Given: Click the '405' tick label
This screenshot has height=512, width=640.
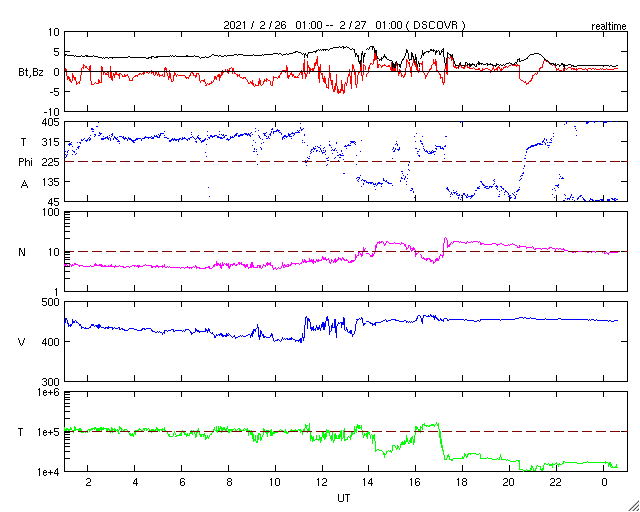Looking at the screenshot, I should 51,122.
